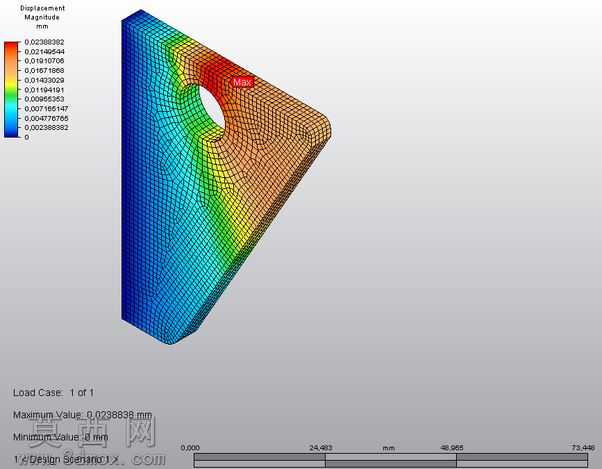The width and height of the screenshot is (602, 469).
Task: Click the scale ruler bar
Action: (x=391, y=461)
